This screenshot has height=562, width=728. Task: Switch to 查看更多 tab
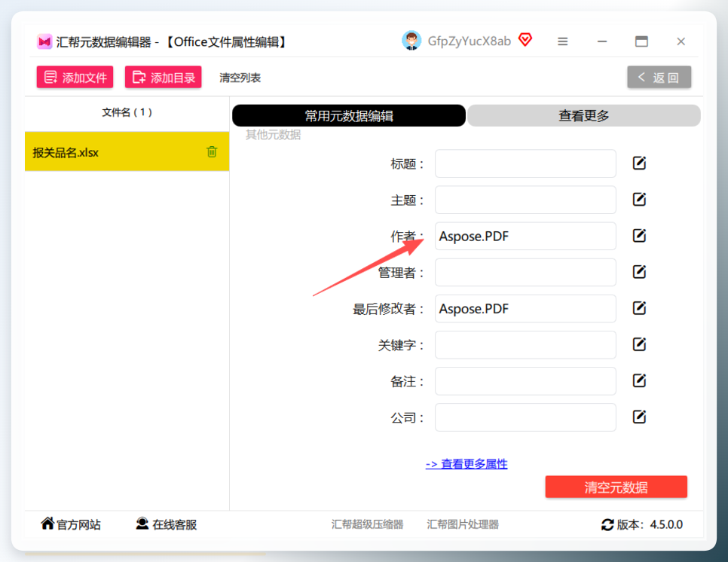[x=583, y=115]
